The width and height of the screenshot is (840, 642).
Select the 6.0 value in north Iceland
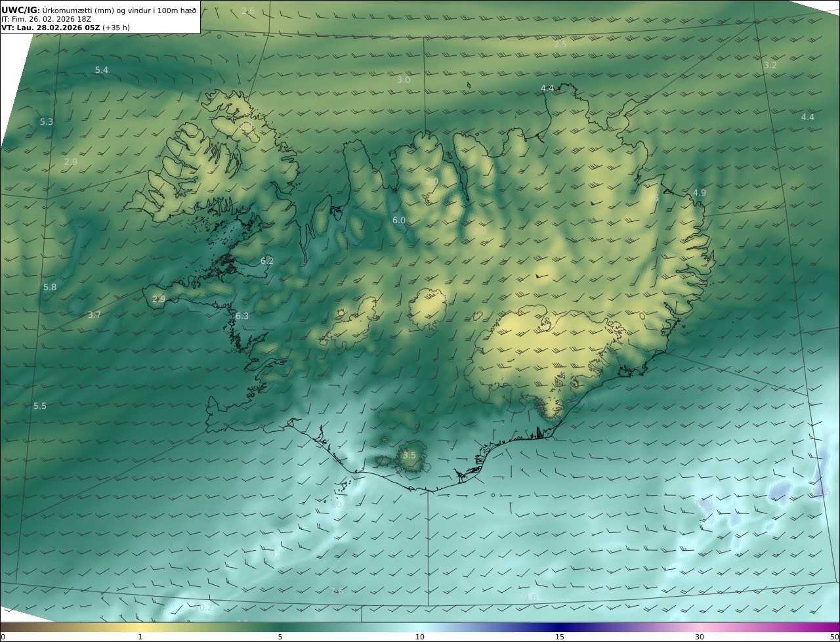[x=399, y=221]
